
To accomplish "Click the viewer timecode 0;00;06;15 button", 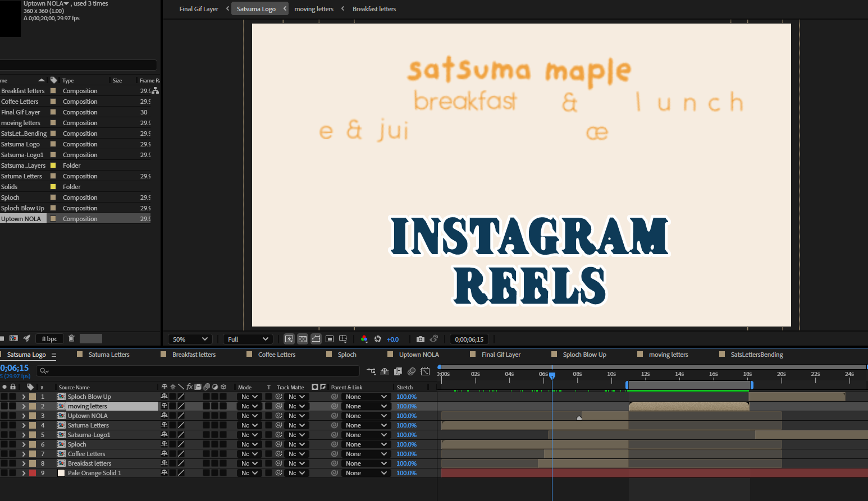I will (x=469, y=339).
